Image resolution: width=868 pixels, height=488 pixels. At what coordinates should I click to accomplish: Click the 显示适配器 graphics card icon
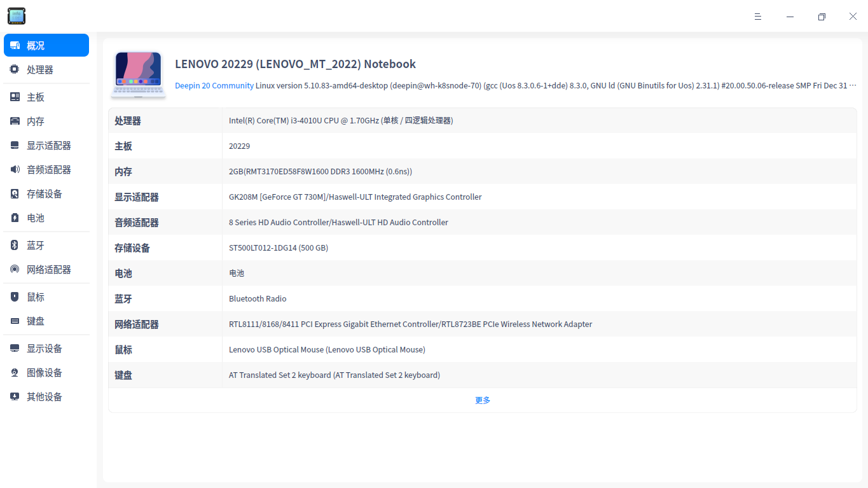15,145
